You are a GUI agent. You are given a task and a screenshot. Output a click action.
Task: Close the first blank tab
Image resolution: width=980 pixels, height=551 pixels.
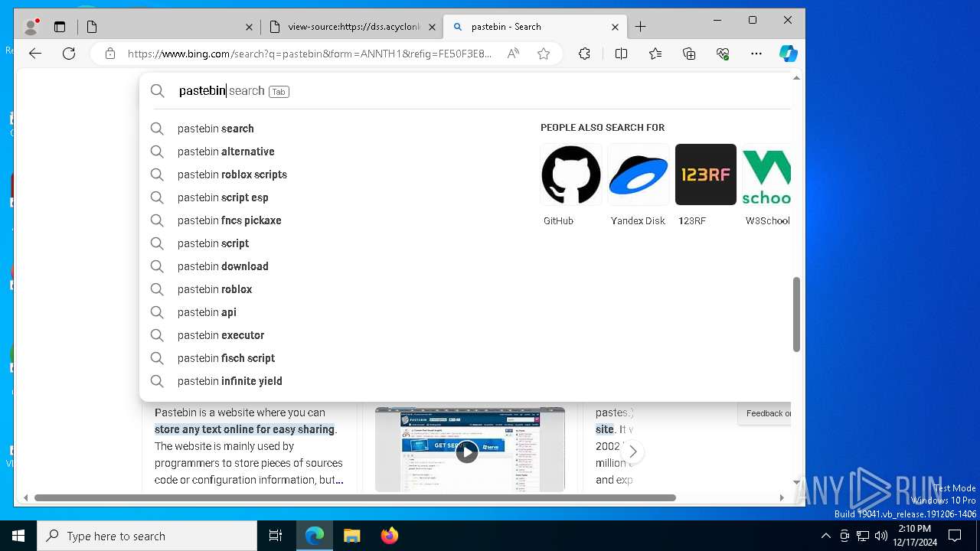click(249, 27)
